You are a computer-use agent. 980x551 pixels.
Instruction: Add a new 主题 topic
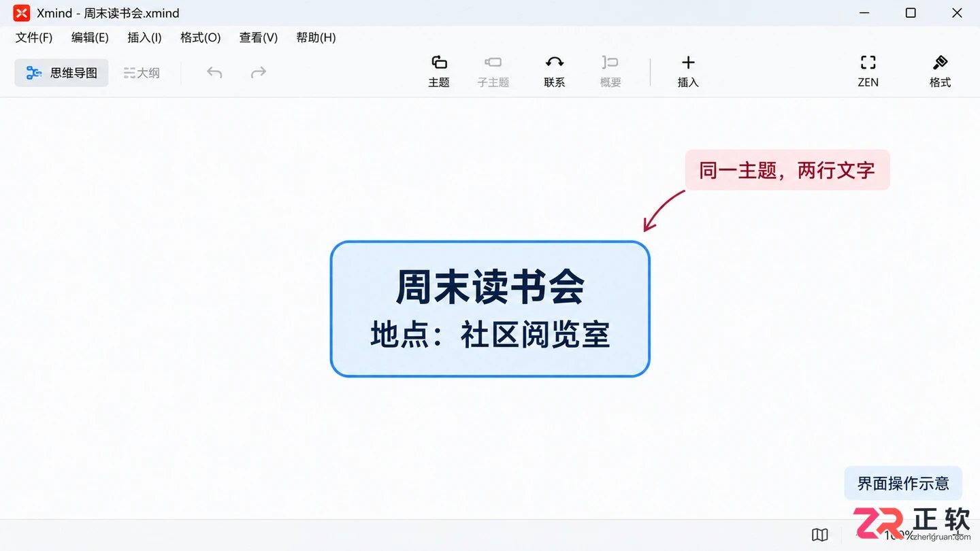(x=439, y=71)
